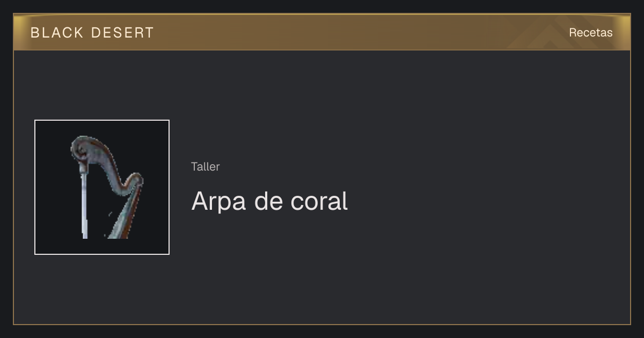Click the gold header banner
Viewport: 644px width, 338px height.
point(322,32)
